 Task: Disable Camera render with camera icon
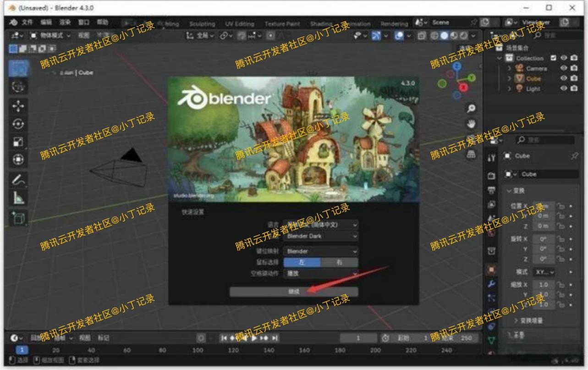coord(574,68)
